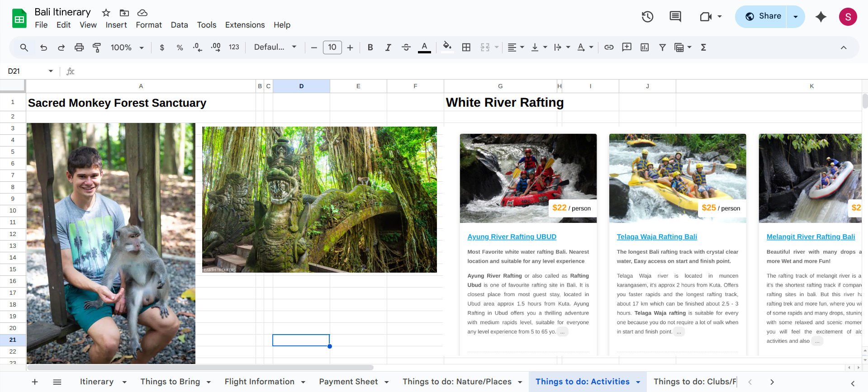Image resolution: width=868 pixels, height=392 pixels.
Task: Decrease decimal places
Action: coord(198,47)
